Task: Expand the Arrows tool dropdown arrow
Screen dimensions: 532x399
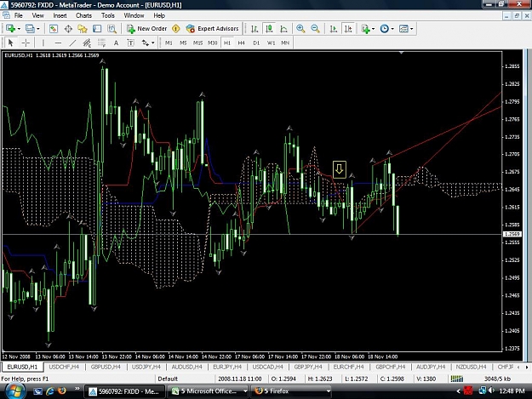Action: [153, 43]
